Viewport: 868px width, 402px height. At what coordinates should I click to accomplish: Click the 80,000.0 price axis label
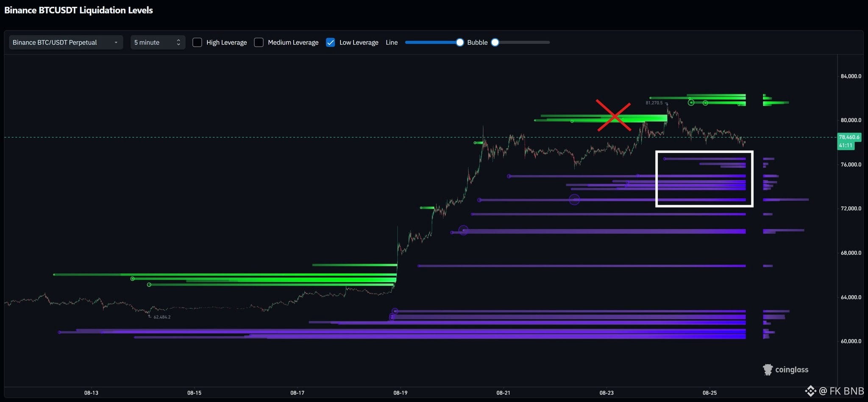(x=851, y=120)
